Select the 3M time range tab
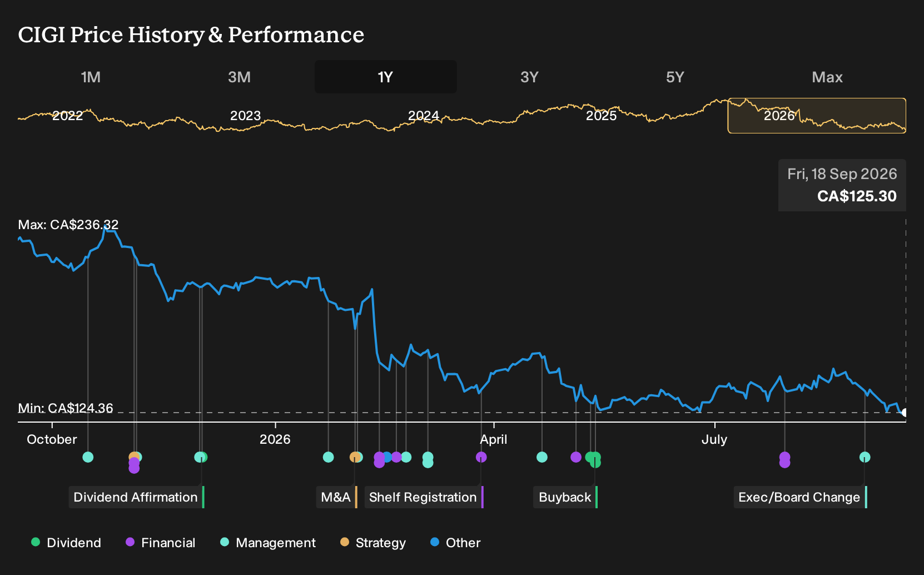Screen dimensions: 924x575 tap(239, 77)
